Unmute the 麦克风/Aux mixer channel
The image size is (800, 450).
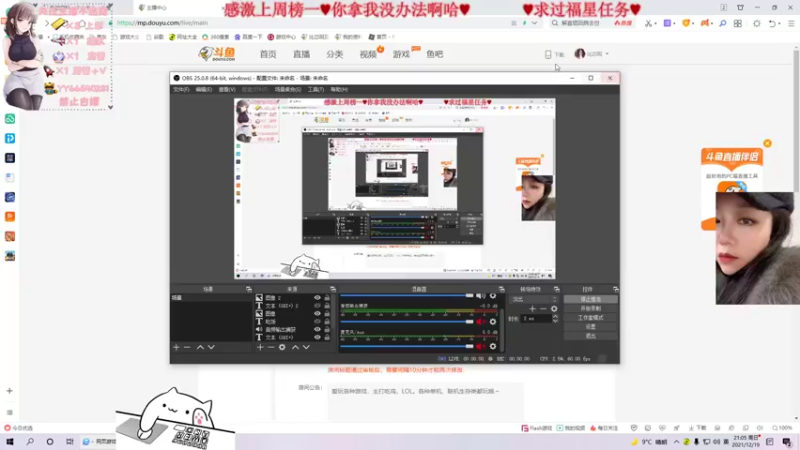pyautogui.click(x=480, y=346)
